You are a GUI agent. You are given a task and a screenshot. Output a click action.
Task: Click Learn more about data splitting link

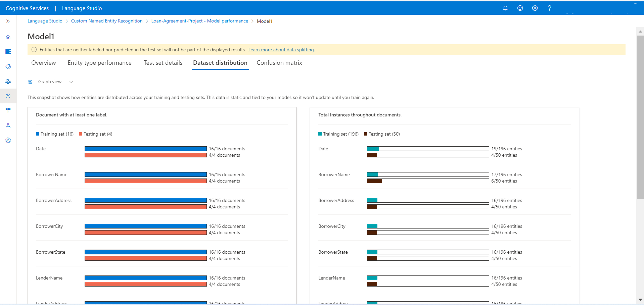point(281,50)
